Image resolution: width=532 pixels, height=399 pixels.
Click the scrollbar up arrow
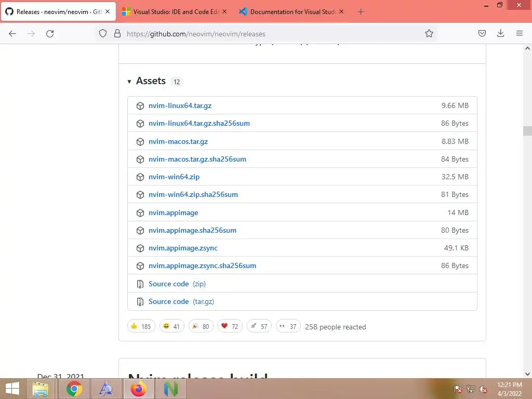coord(527,48)
